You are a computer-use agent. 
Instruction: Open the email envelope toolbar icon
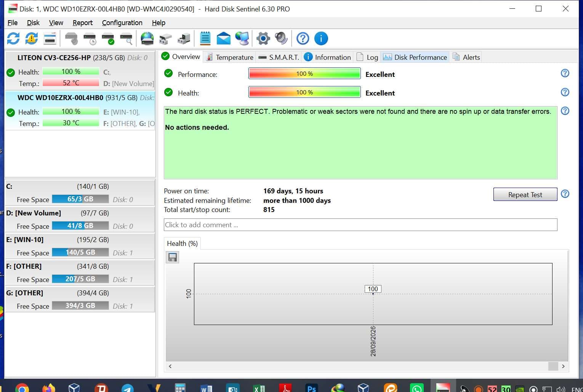click(224, 38)
